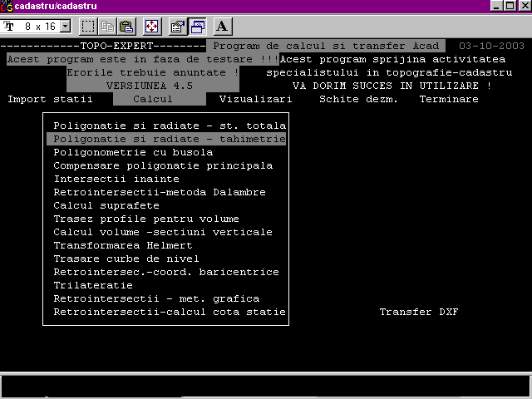Pick Trasare curbe de nivel entry
This screenshot has height=399, width=532.
[x=126, y=259]
